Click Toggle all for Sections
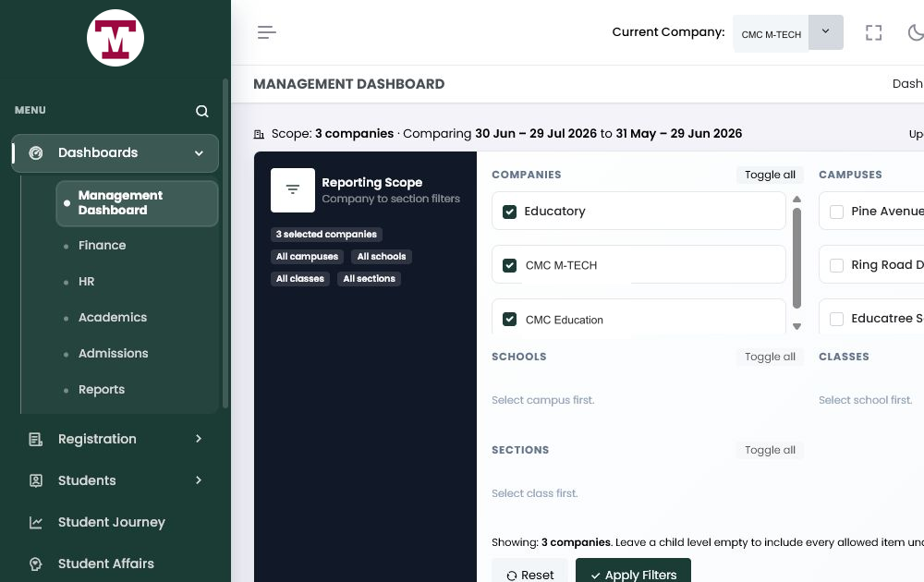This screenshot has width=924, height=582. [x=770, y=450]
